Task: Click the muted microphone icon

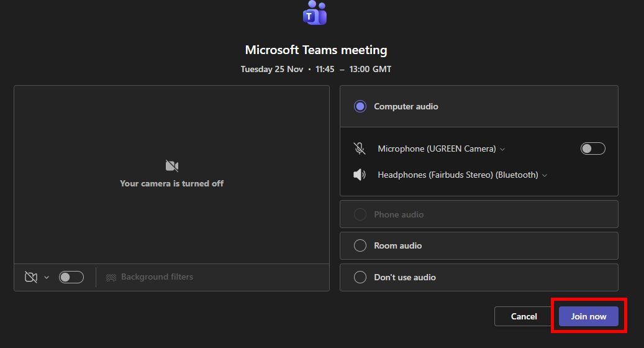Action: pos(360,149)
